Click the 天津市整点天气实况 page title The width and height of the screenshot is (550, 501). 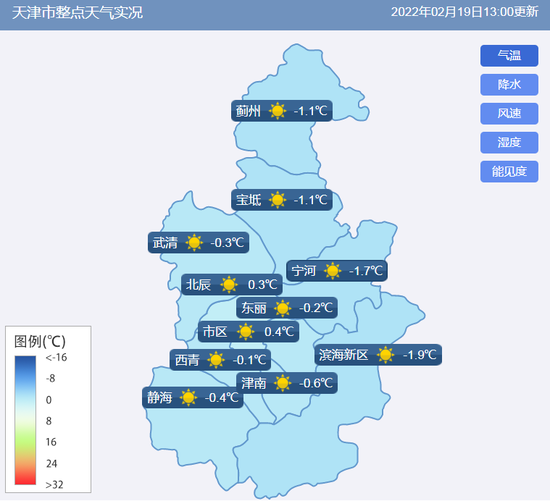(78, 13)
